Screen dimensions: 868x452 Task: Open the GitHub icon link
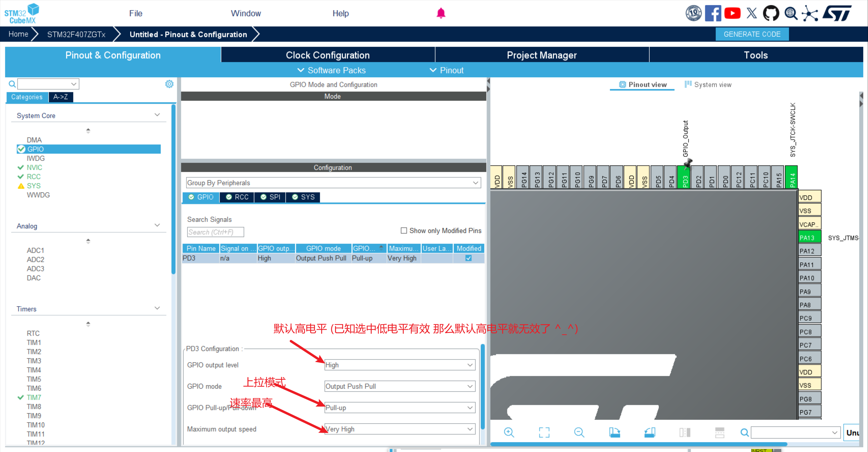[x=771, y=14]
